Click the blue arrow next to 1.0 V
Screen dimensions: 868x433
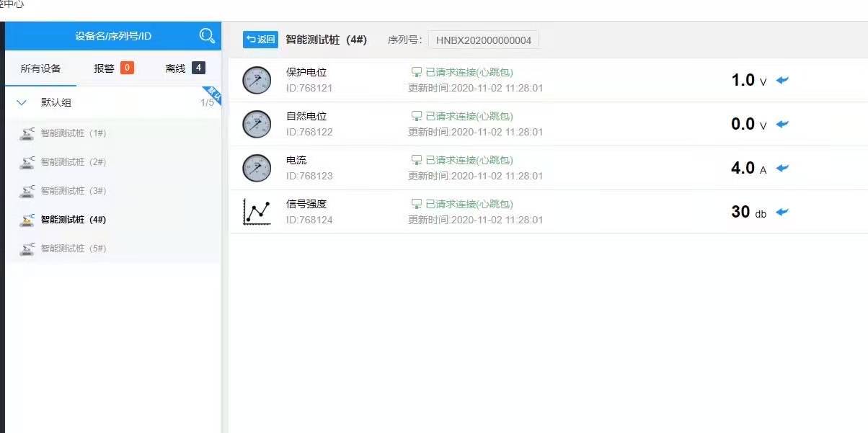782,80
